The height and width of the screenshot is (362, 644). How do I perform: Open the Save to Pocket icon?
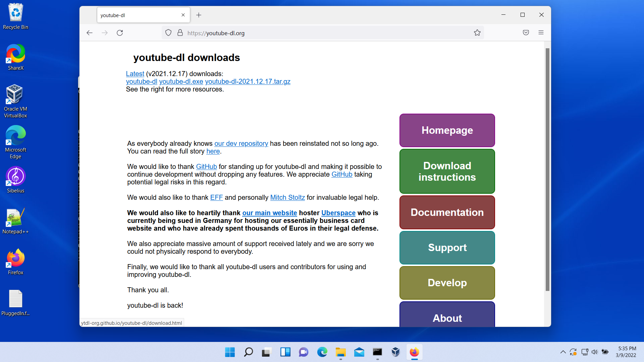pos(526,33)
